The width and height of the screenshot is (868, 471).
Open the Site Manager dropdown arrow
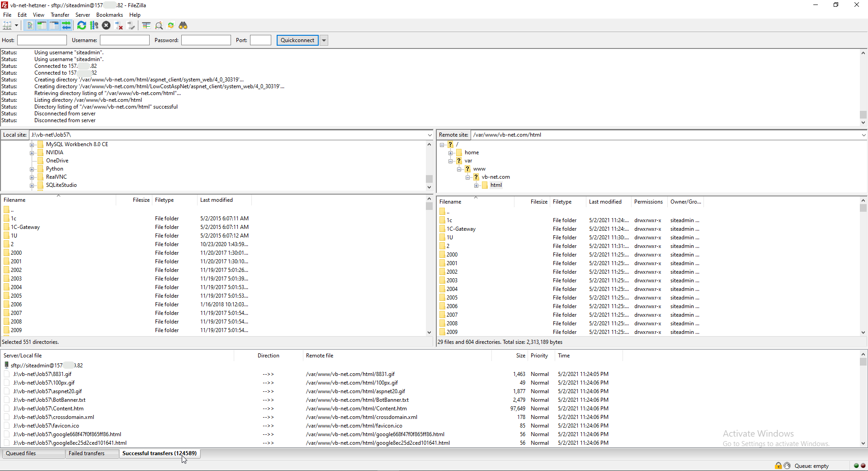click(16, 25)
